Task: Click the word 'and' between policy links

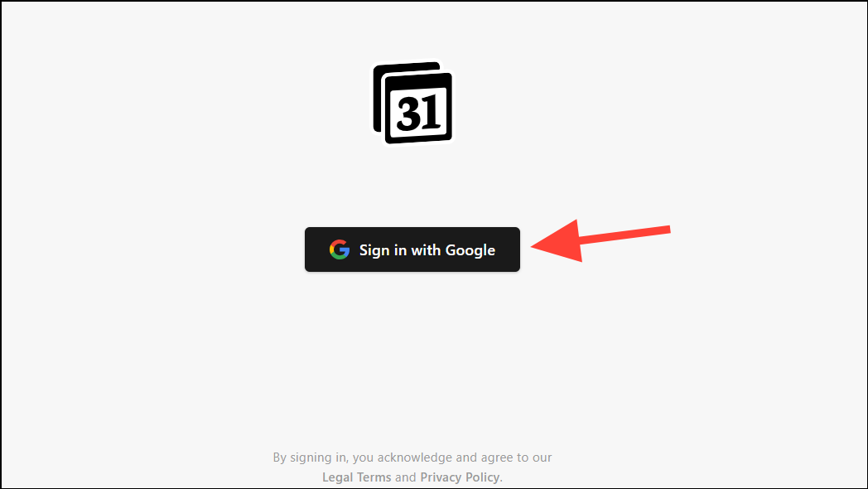Action: click(x=405, y=477)
